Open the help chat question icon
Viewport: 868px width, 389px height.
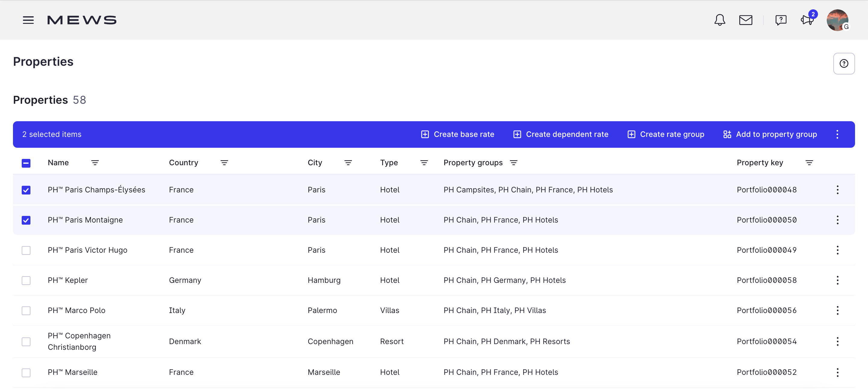pyautogui.click(x=781, y=20)
